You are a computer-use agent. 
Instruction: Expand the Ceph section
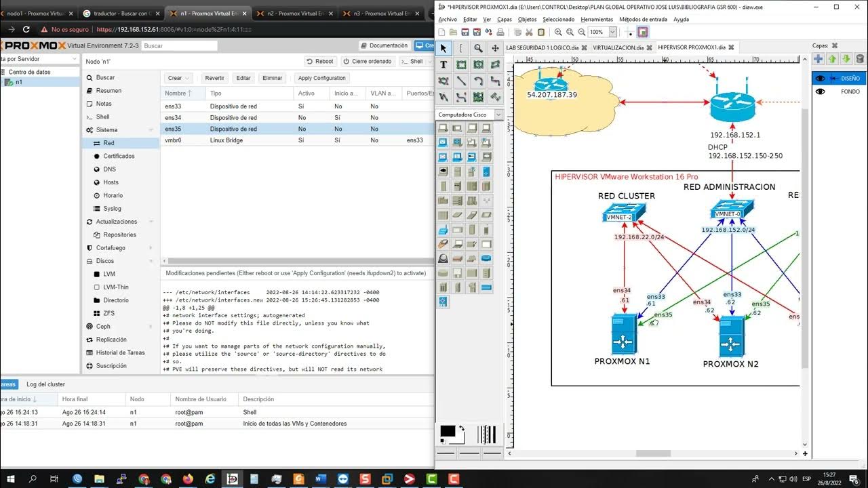click(151, 327)
